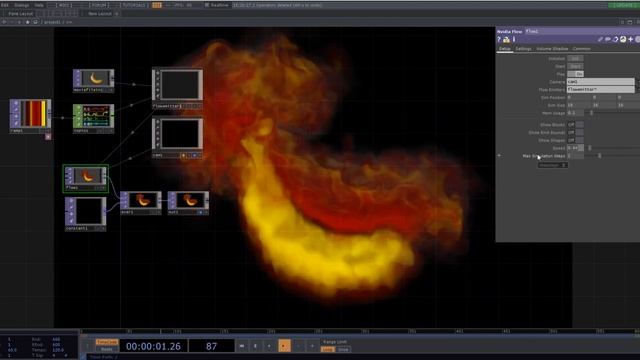Screen dimensions: 640x360
Task: Select Once range limit mode
Action: tap(343, 349)
